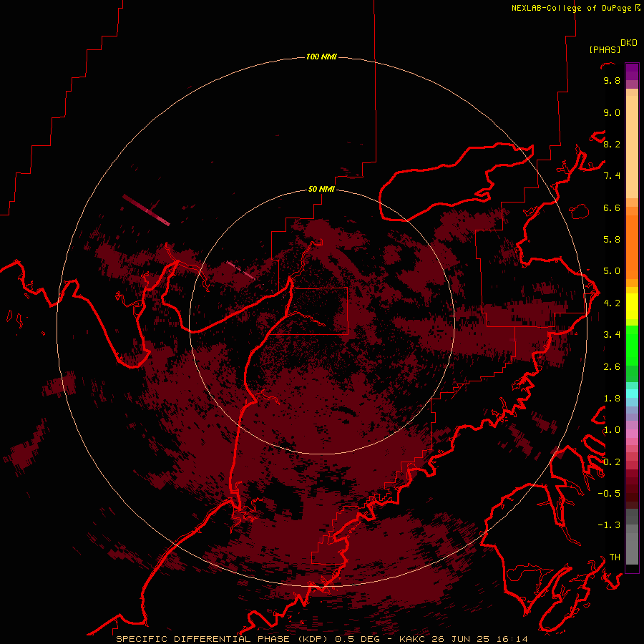Click the 16:14 timestamp
Viewport: 644px width, 644px height.
click(x=512, y=639)
